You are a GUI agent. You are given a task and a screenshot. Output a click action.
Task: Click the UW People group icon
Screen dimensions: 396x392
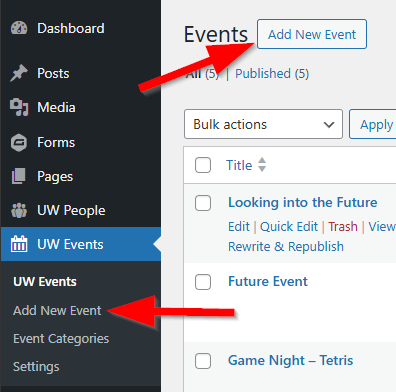point(19,210)
